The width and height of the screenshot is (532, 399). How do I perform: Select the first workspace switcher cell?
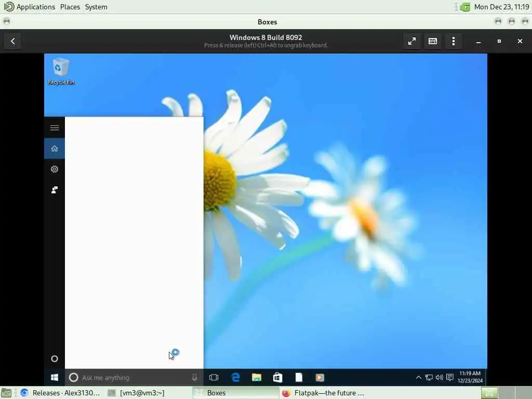[489, 393]
